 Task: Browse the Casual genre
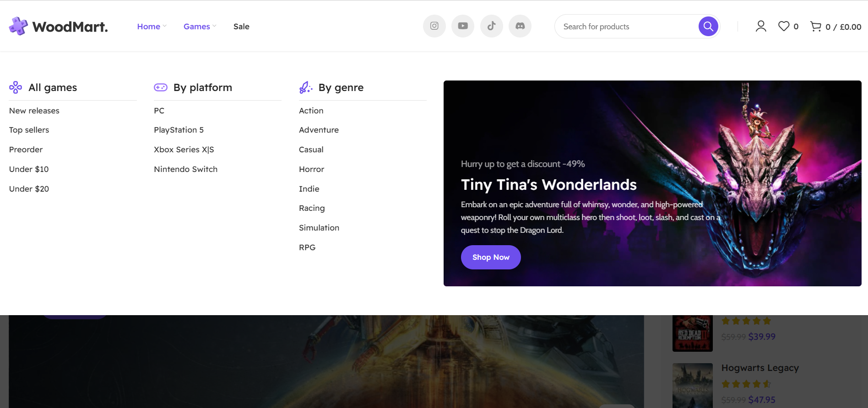pos(311,150)
